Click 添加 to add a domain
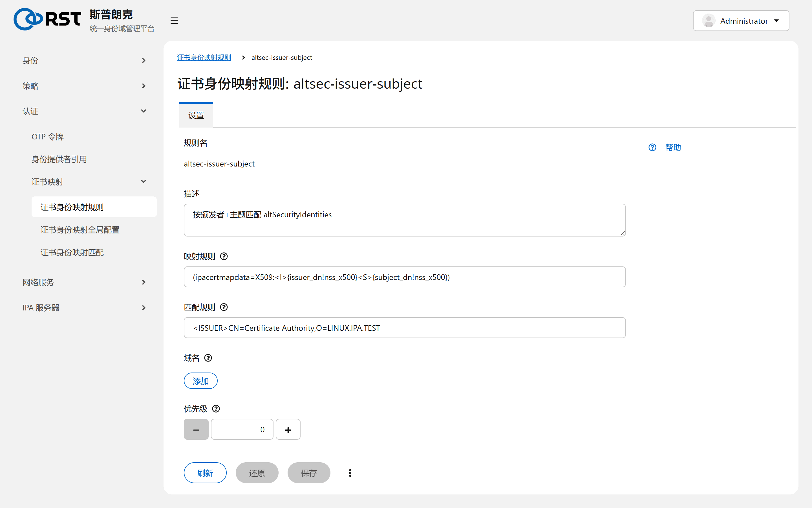This screenshot has width=812, height=508. (201, 381)
